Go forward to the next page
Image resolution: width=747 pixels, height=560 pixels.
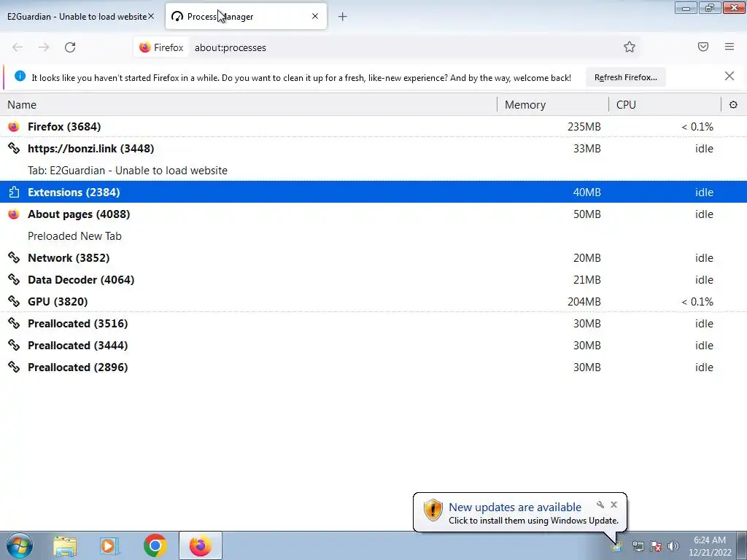(x=44, y=47)
